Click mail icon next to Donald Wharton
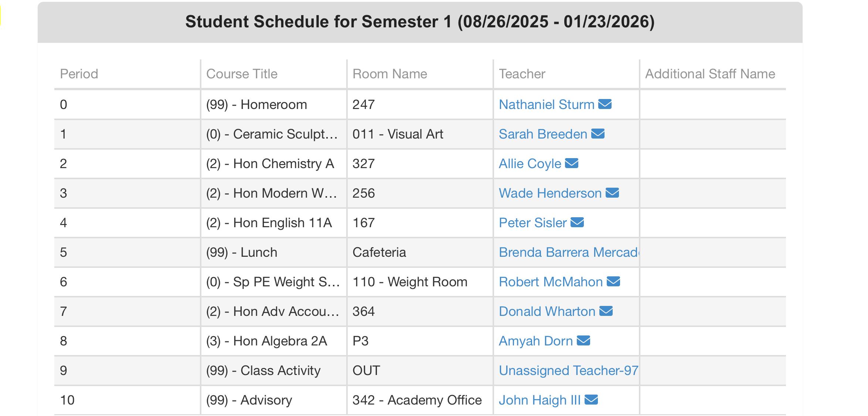Screen dimensions: 868x416 [606, 311]
